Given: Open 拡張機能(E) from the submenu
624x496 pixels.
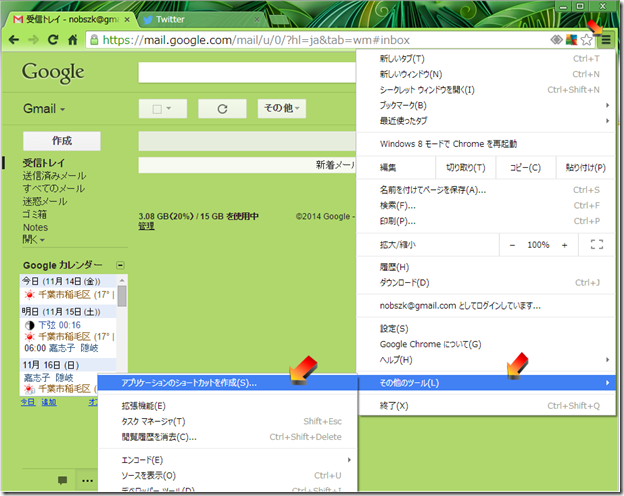Looking at the screenshot, I should coord(228,406).
